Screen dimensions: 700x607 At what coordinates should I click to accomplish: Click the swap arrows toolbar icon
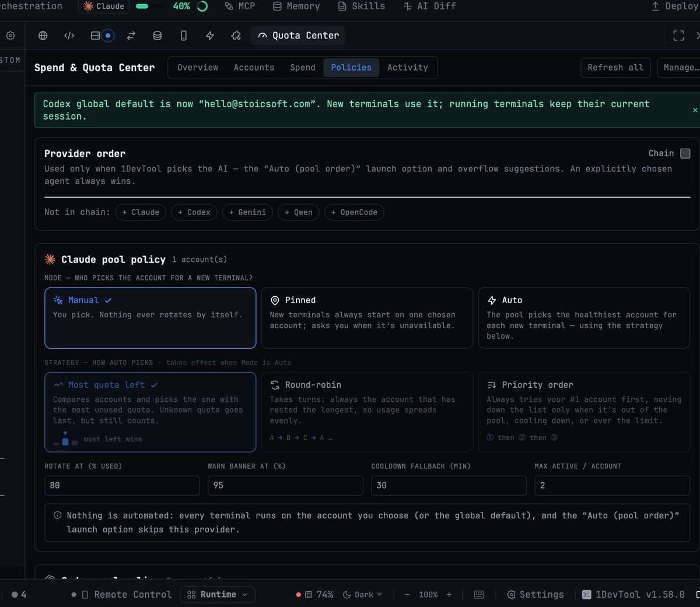[131, 36]
